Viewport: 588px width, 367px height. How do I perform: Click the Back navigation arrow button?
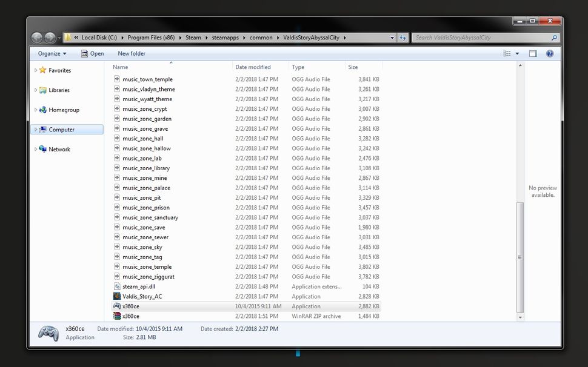point(37,38)
